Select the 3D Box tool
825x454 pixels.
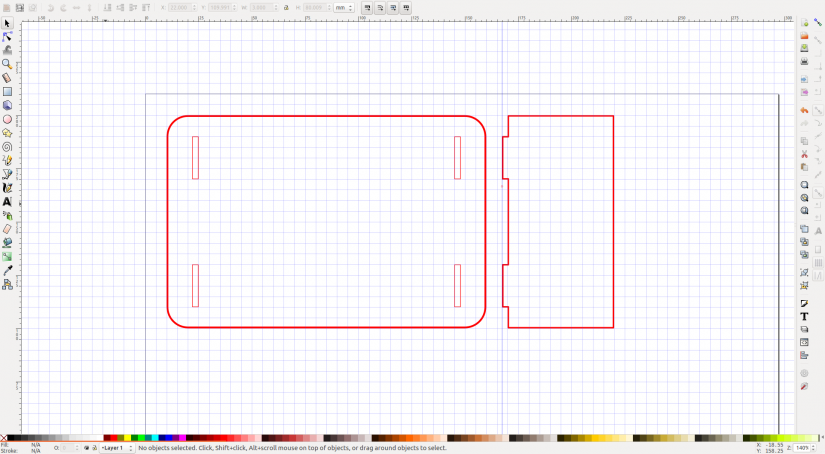point(7,105)
